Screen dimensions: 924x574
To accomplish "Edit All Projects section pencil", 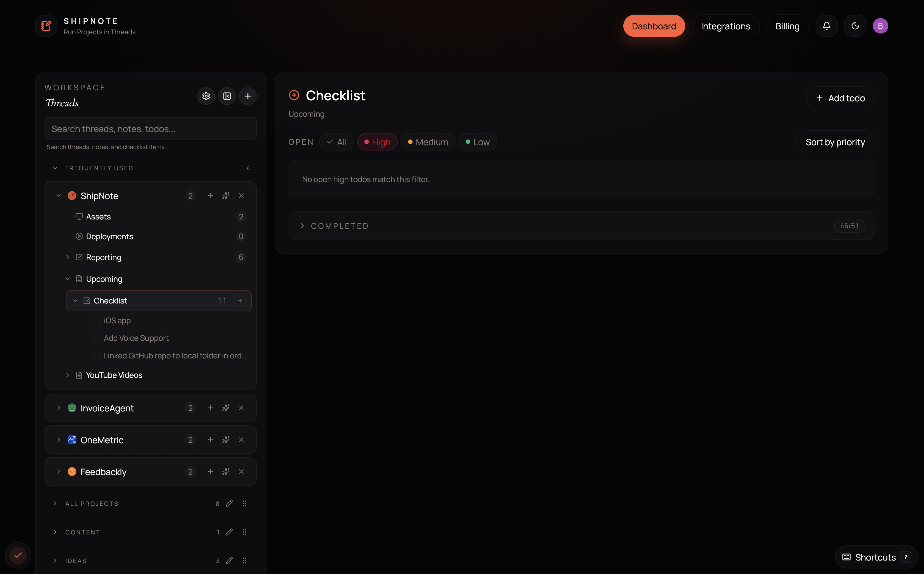I will pos(229,503).
